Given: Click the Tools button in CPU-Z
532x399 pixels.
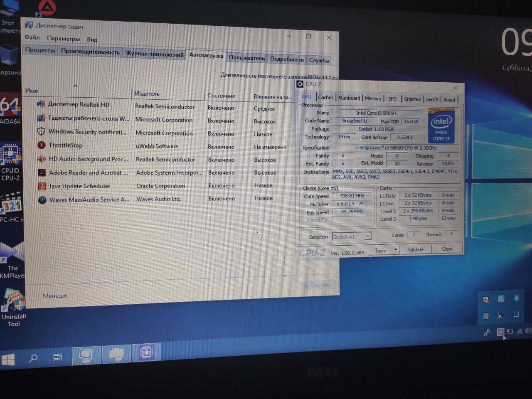Looking at the screenshot, I should click(x=380, y=251).
